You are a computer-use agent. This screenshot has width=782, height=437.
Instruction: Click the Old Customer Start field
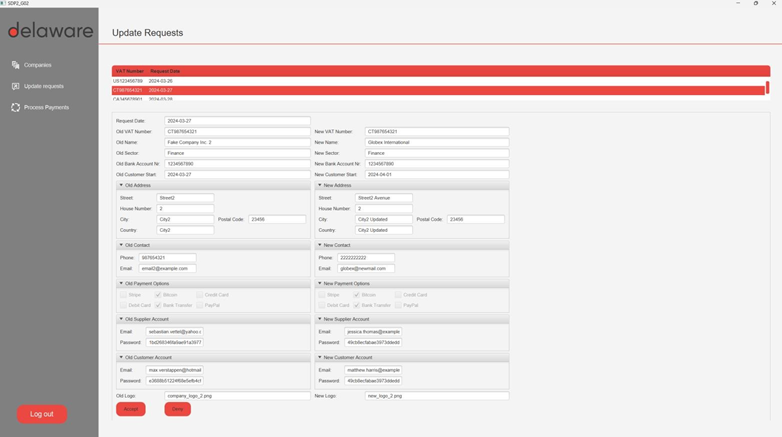point(237,175)
